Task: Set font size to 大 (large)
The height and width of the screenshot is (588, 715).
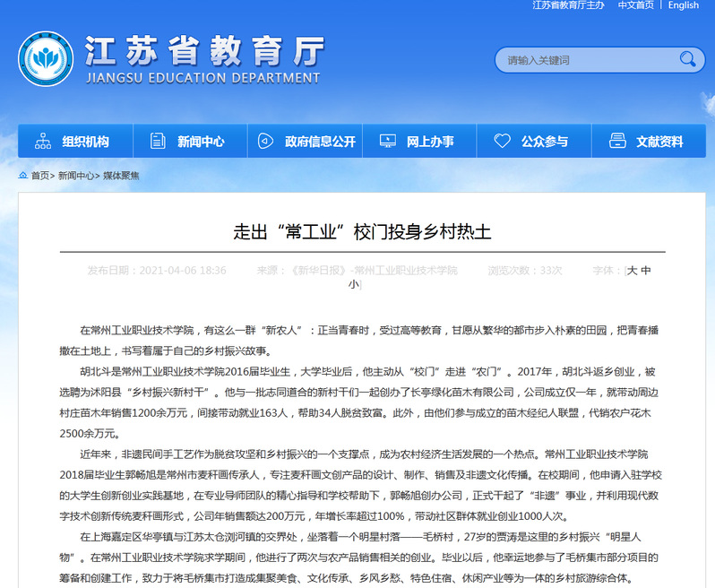Action: coord(632,270)
